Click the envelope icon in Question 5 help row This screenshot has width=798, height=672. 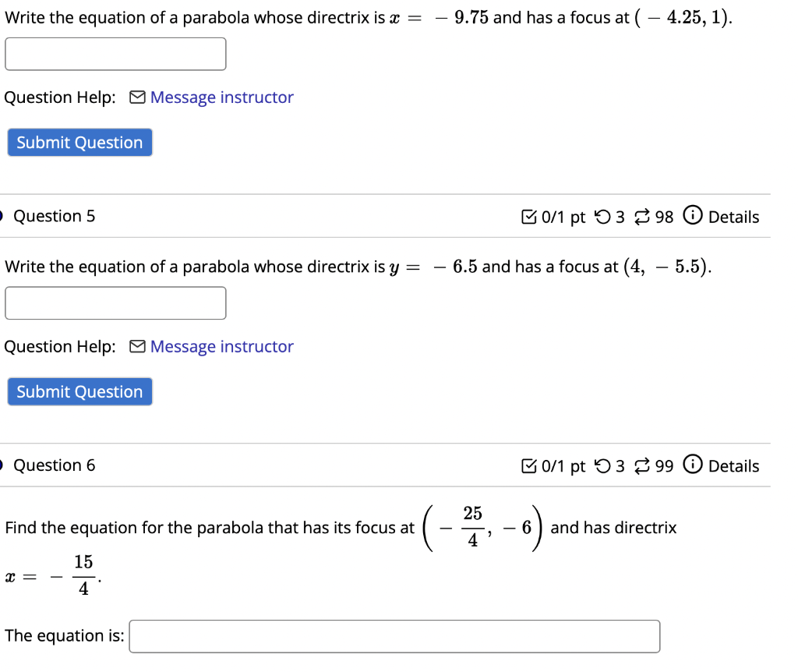tap(136, 346)
